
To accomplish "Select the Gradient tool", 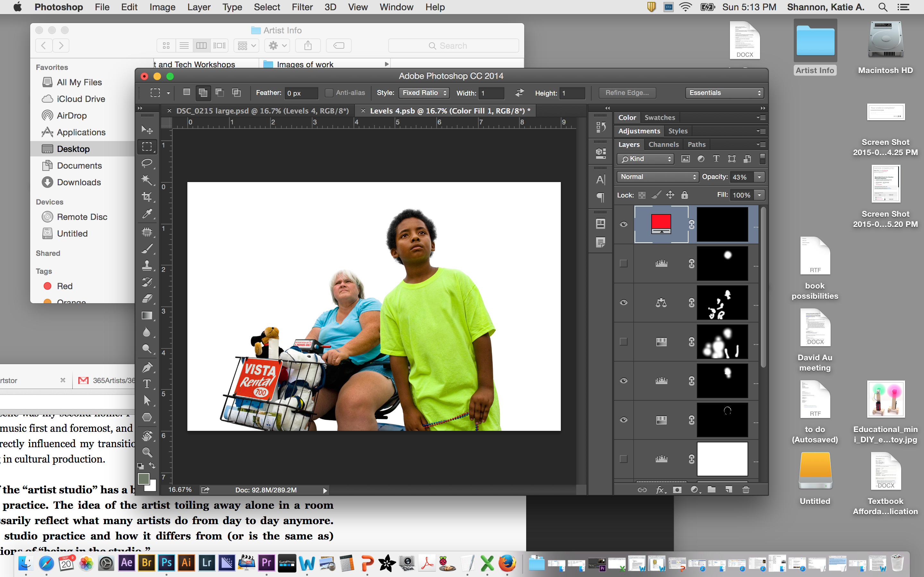I will [x=147, y=316].
